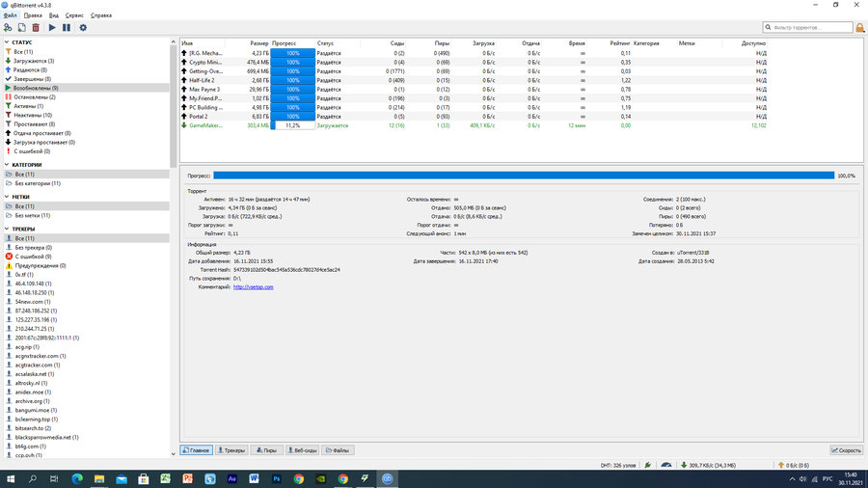868x488 pixels.
Task: Click upload speed 0 Б/с in status bar
Action: click(x=794, y=465)
